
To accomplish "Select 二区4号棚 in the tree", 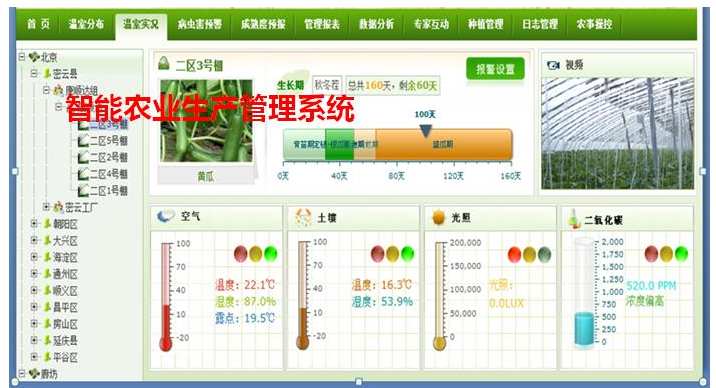I will click(109, 174).
